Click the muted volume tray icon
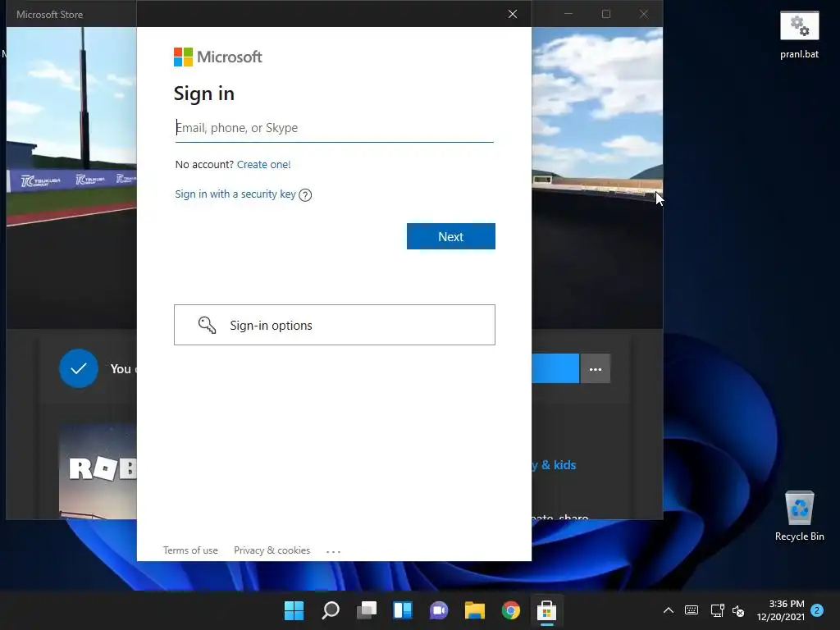Image resolution: width=840 pixels, height=630 pixels. tap(738, 610)
